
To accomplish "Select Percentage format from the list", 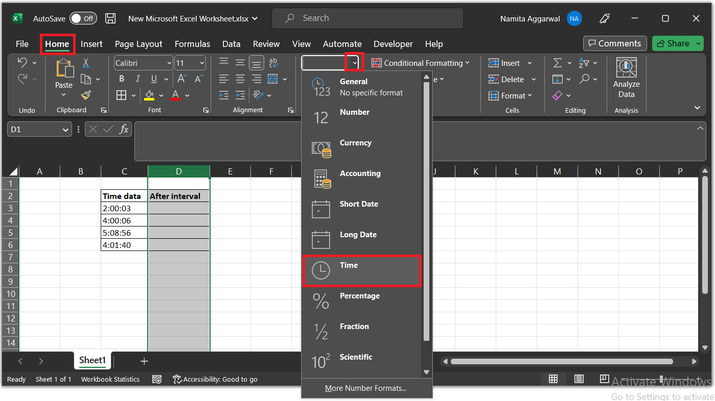I will point(362,302).
